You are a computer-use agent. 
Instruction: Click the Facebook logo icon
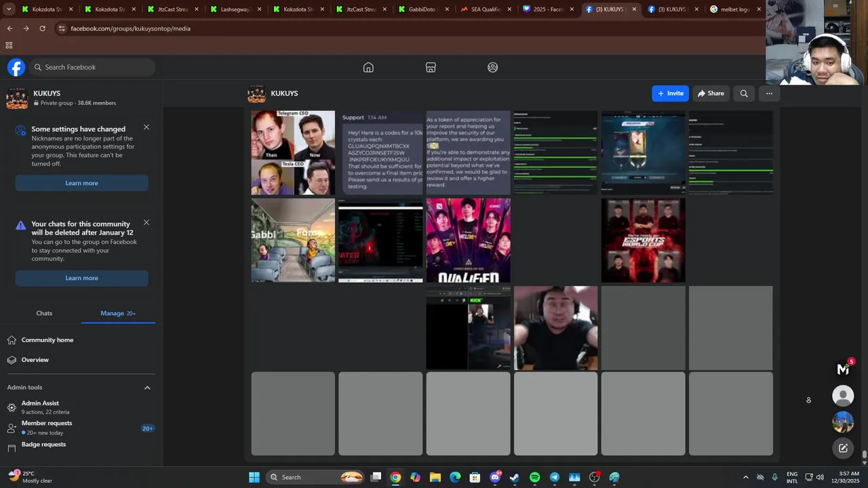coord(16,67)
